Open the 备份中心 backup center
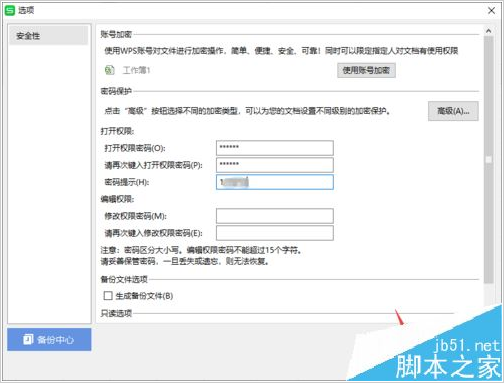 [x=49, y=339]
